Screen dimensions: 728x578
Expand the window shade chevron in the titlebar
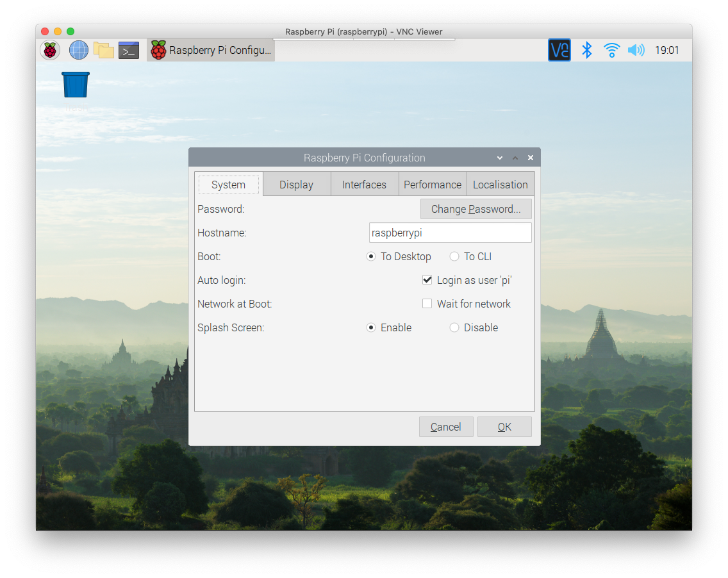pos(499,157)
